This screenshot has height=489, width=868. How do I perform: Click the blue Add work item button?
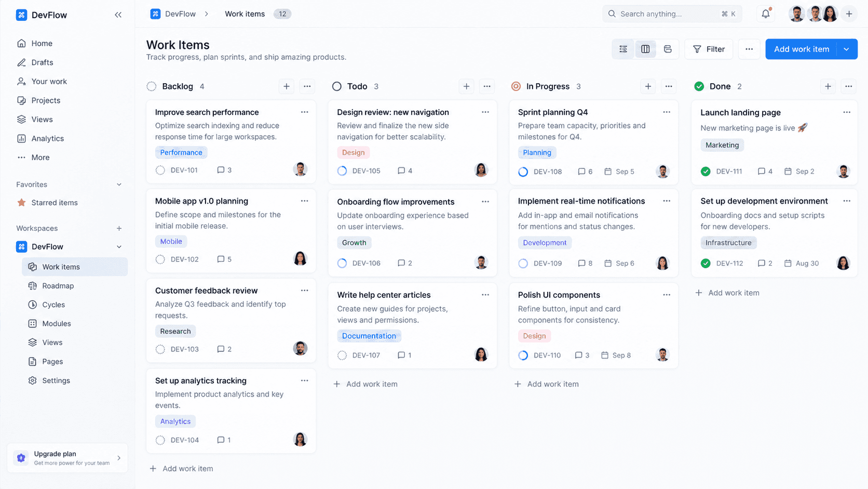click(x=801, y=49)
